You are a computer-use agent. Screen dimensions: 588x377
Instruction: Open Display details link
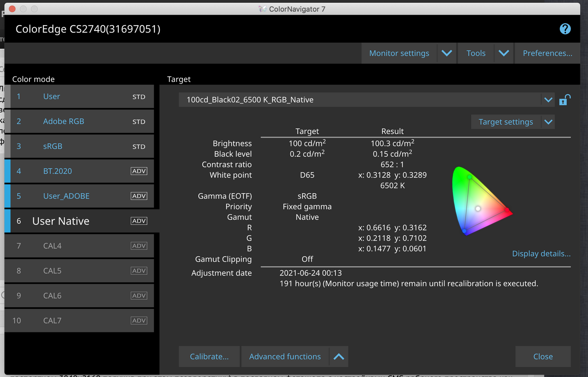541,254
